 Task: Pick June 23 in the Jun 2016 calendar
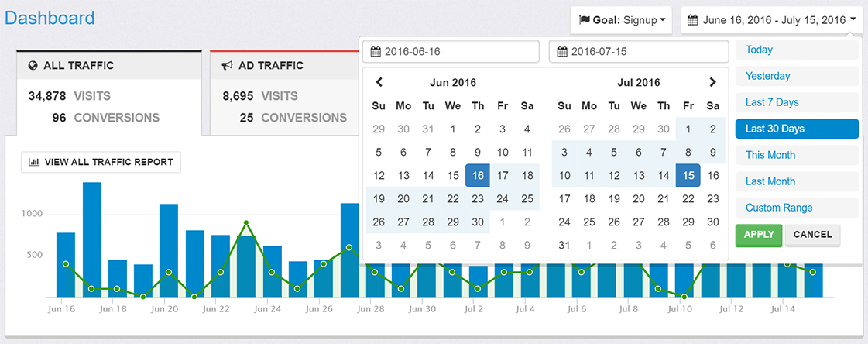478,199
